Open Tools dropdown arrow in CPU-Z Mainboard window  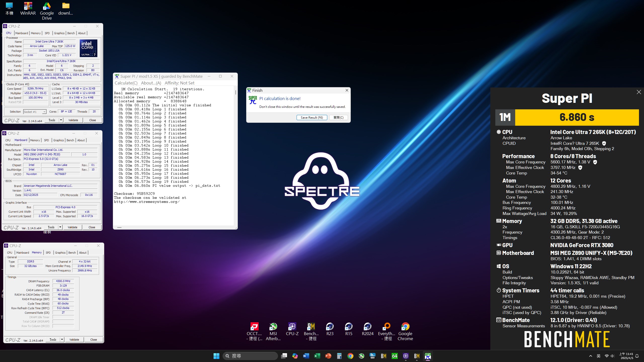[60, 227]
